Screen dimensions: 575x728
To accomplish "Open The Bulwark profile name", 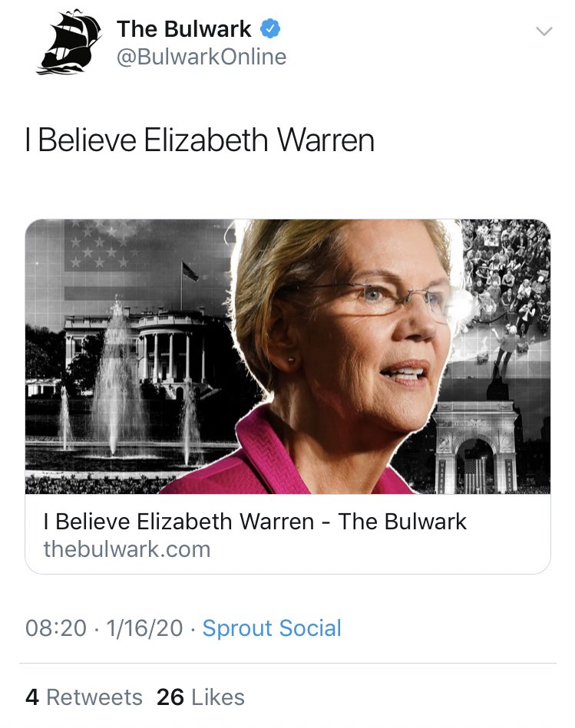I will coord(184,29).
